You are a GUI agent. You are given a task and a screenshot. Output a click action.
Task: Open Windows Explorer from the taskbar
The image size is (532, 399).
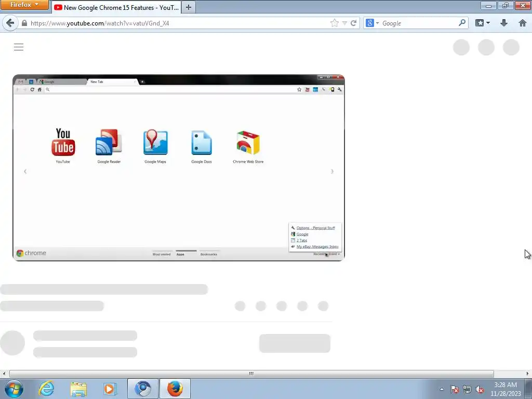point(78,389)
